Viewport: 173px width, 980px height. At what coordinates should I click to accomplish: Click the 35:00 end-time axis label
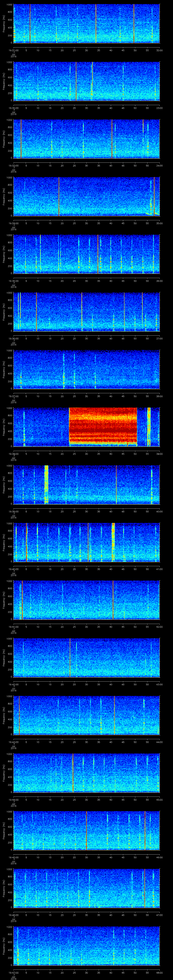[x=159, y=223]
